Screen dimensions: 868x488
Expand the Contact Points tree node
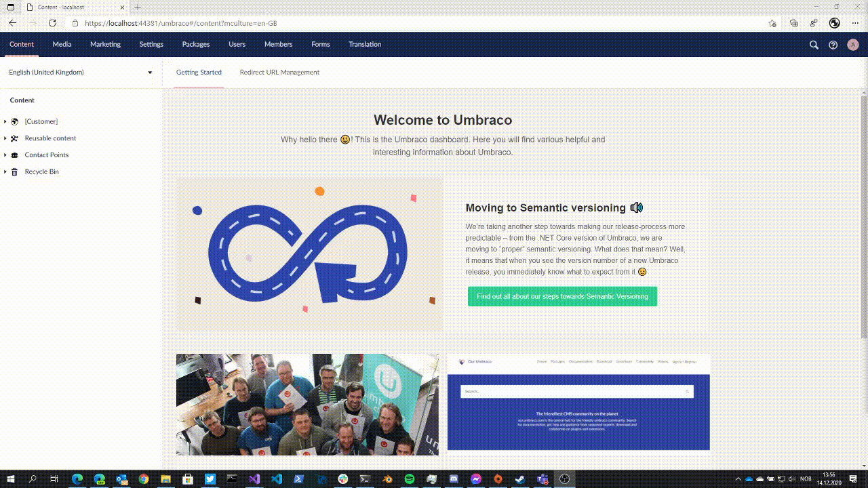point(5,155)
